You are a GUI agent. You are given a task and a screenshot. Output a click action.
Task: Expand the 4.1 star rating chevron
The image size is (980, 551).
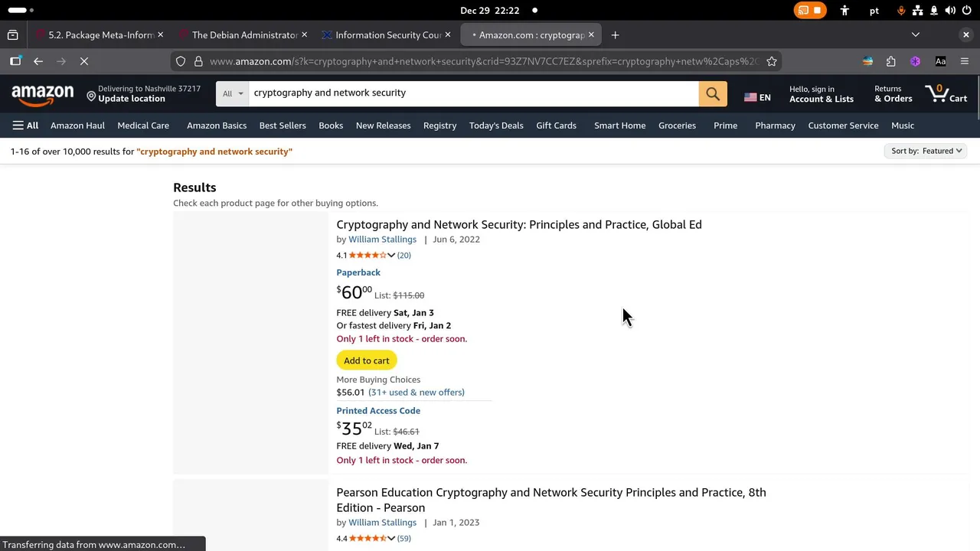[x=391, y=256]
